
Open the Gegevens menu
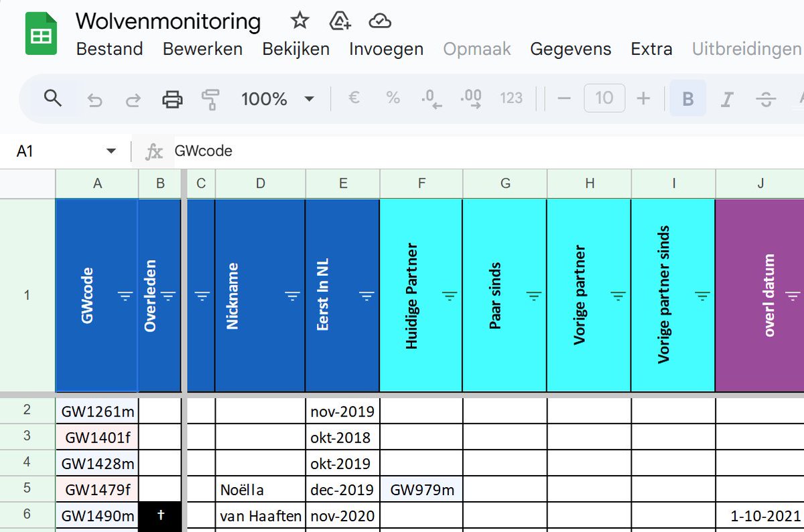point(570,49)
